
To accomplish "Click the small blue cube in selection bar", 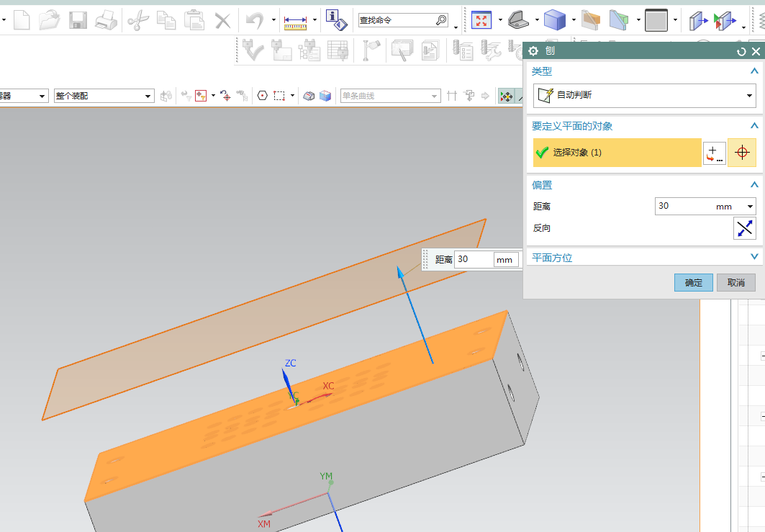I will (x=325, y=96).
